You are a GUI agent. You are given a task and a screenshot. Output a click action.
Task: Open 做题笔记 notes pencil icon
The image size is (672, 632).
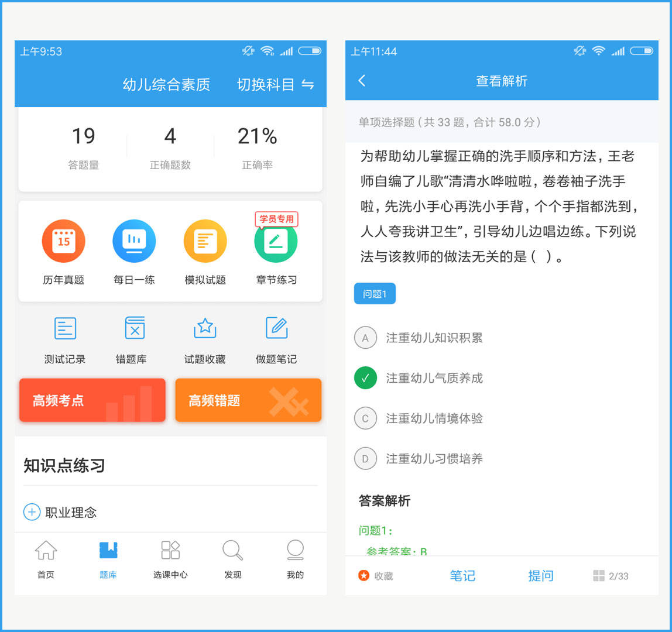pyautogui.click(x=276, y=328)
